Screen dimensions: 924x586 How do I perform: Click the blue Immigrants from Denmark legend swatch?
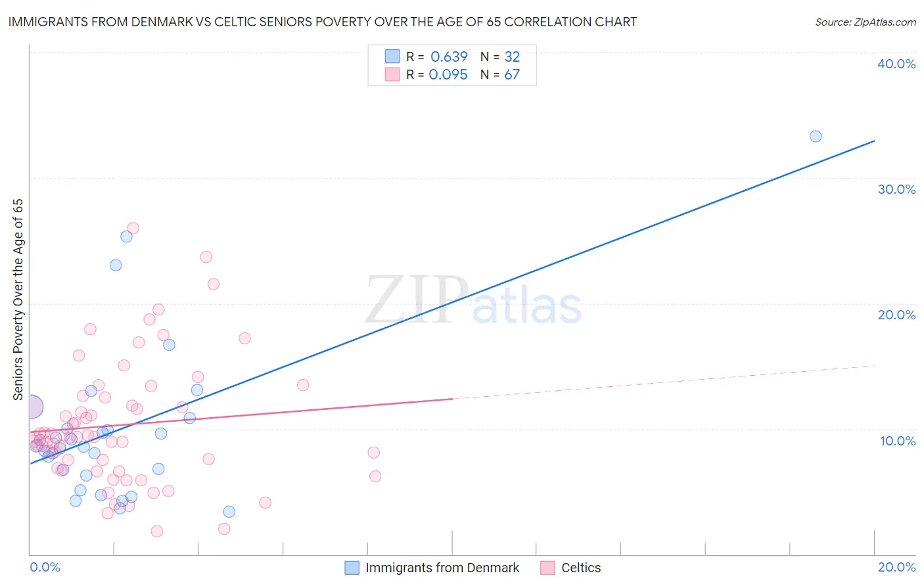click(352, 568)
